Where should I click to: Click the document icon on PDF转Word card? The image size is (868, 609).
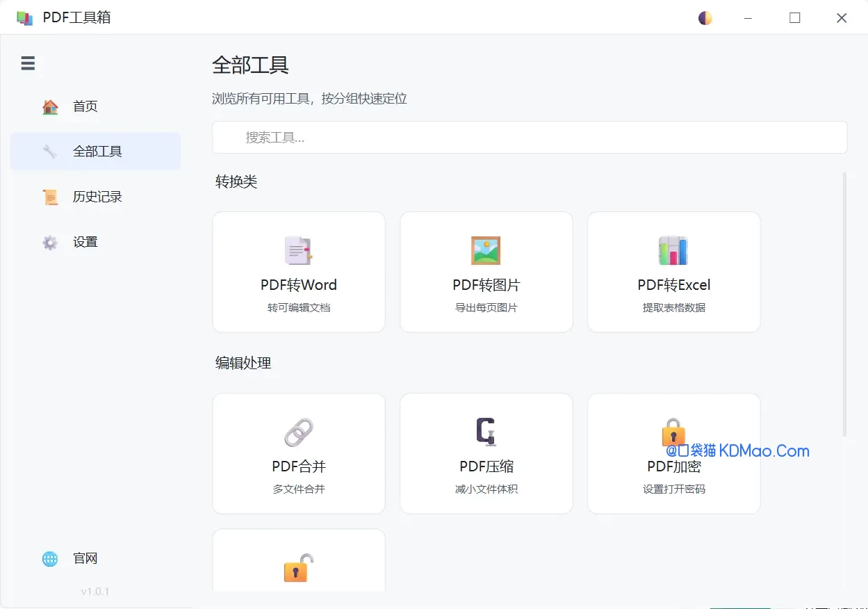(299, 251)
